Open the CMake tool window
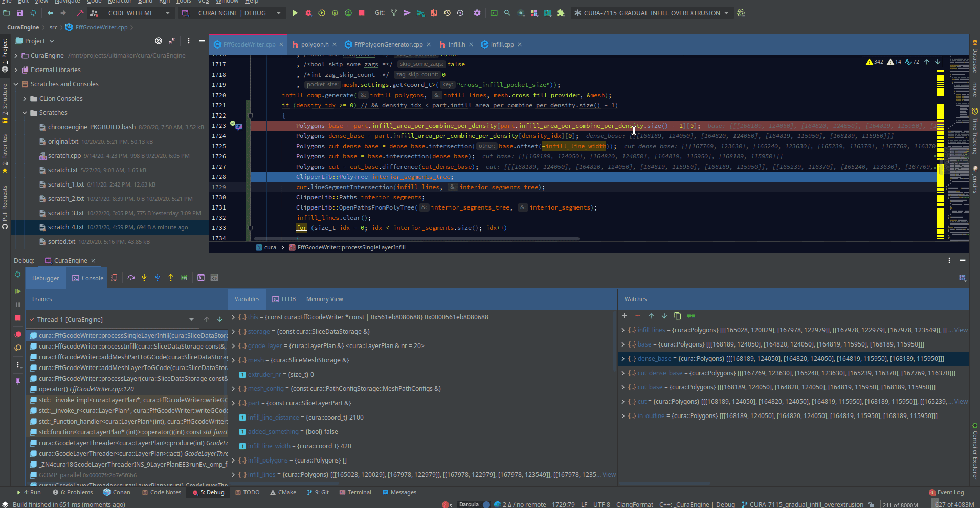The height and width of the screenshot is (508, 980). 283,492
